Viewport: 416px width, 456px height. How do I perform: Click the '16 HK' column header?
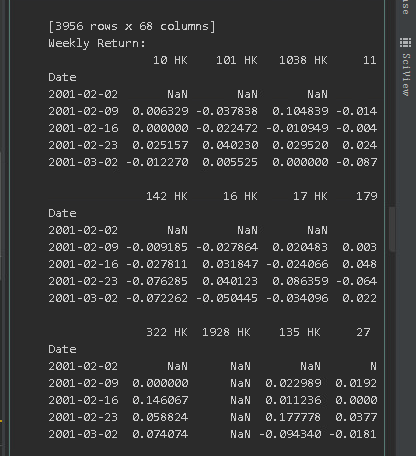pos(240,196)
